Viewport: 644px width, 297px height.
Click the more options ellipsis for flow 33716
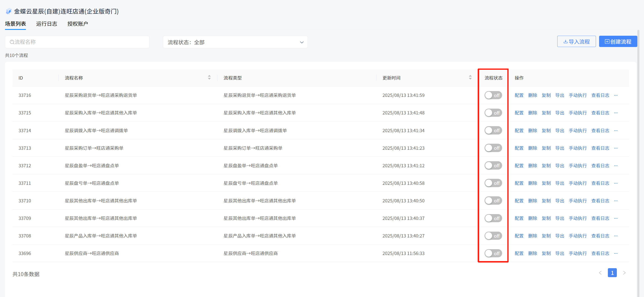pyautogui.click(x=616, y=95)
